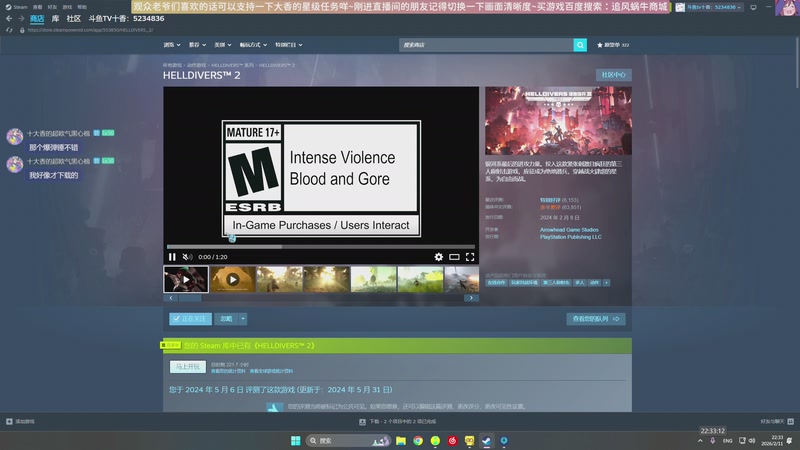This screenshot has height=450, width=800.
Task: Open 查看您的队列 view queue button
Action: pos(595,319)
